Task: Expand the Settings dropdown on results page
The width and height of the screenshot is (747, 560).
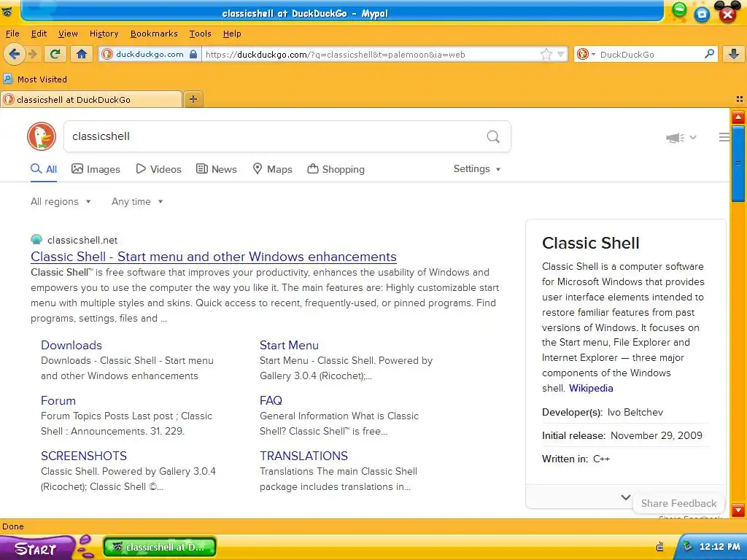Action: [477, 168]
